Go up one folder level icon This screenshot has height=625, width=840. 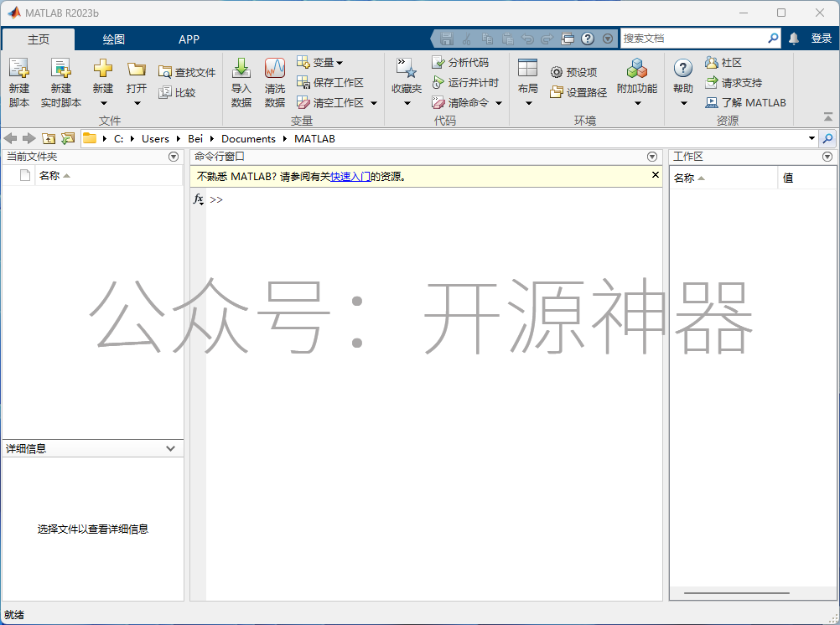(x=49, y=139)
